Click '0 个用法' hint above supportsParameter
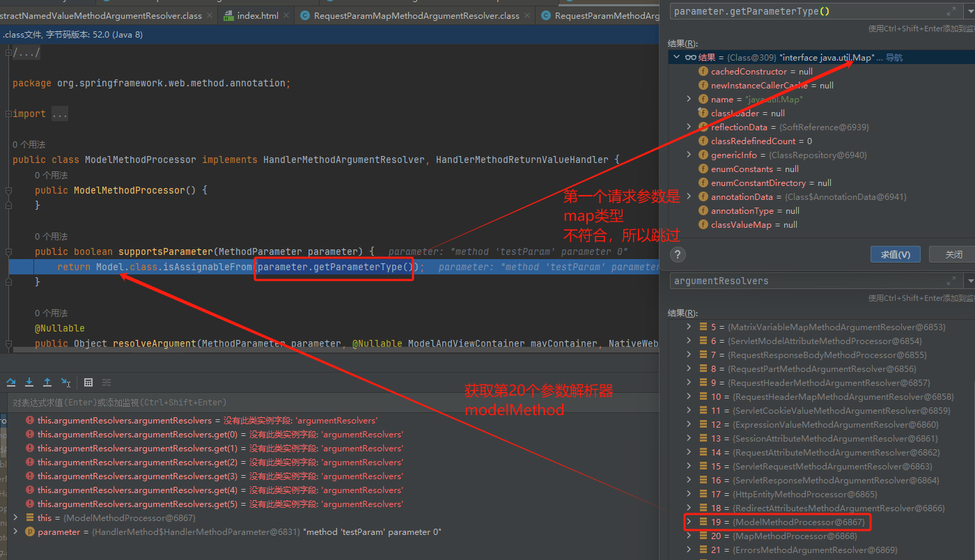Viewport: 975px width, 560px height. point(52,237)
